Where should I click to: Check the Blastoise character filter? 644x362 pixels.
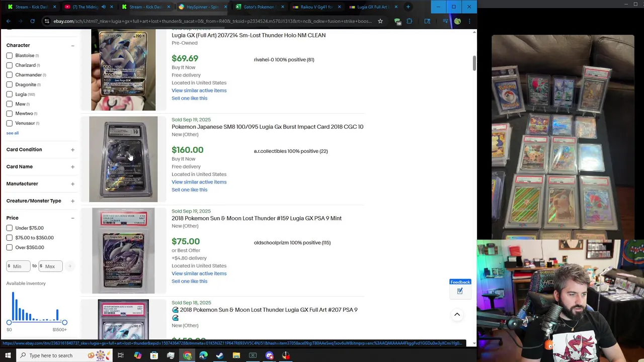click(x=10, y=56)
